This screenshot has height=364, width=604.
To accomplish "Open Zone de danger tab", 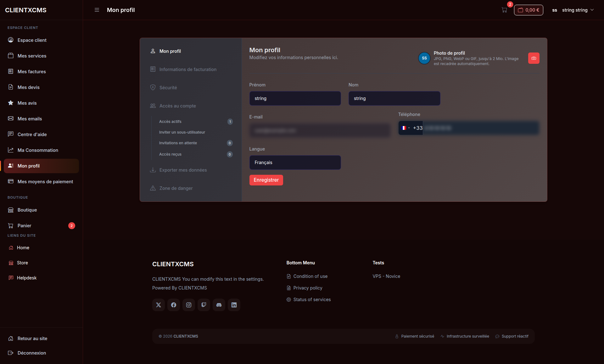I will pos(191,188).
